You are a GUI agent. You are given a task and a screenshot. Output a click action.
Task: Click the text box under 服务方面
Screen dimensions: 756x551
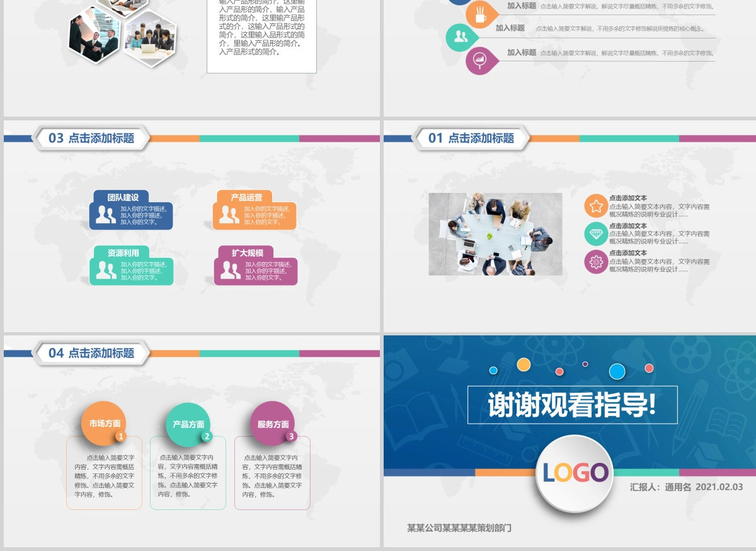click(272, 473)
